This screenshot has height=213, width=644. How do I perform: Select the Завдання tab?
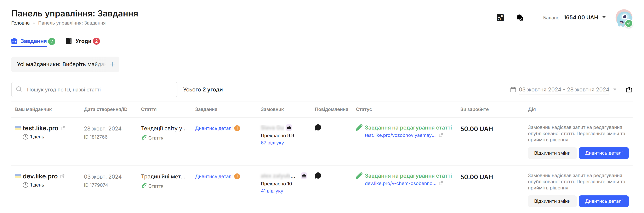point(33,41)
